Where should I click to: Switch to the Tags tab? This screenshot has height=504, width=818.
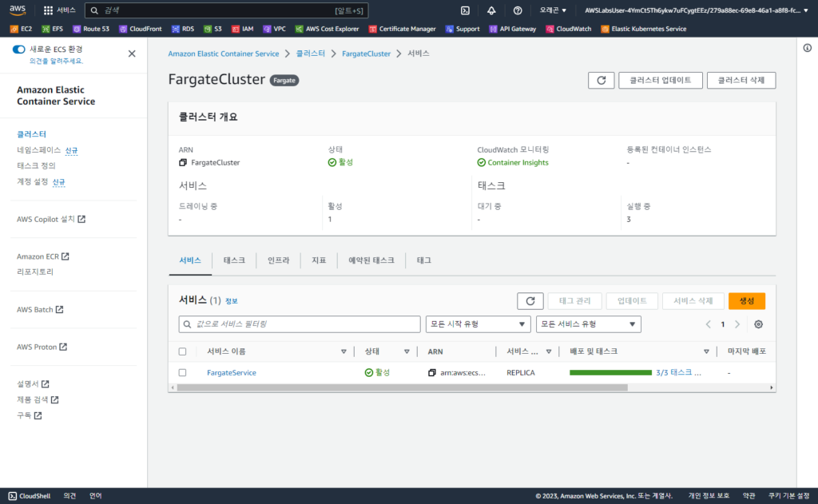(423, 260)
